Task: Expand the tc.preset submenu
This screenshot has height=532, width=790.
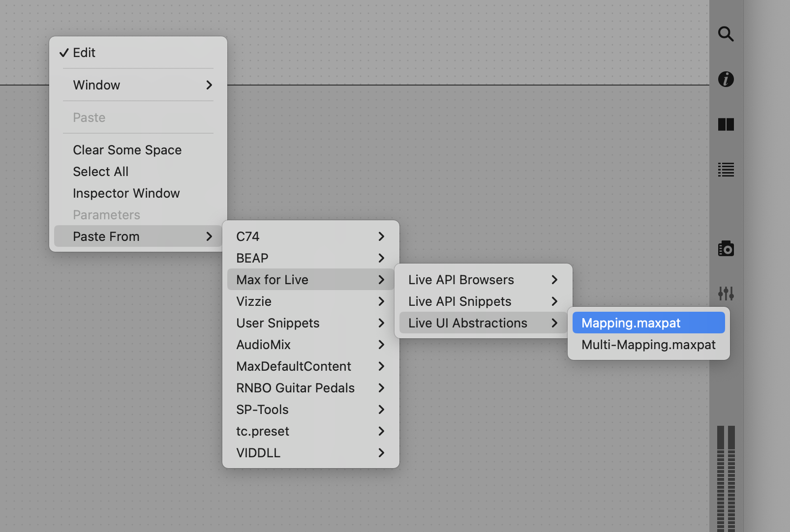Action: pos(311,431)
